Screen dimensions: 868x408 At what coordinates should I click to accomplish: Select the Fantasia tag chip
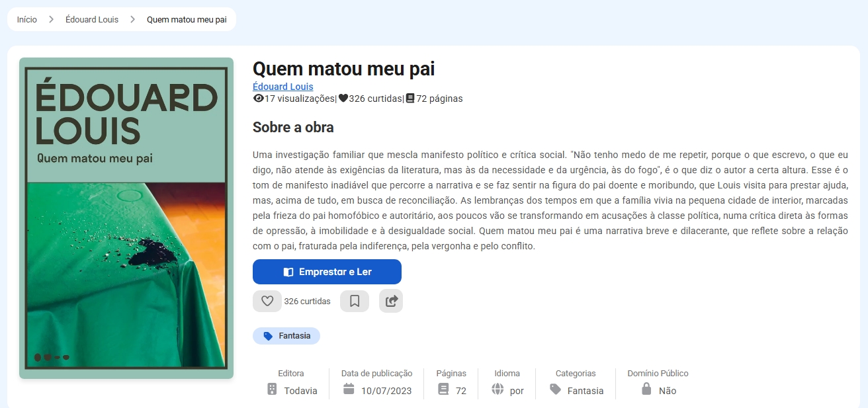[286, 336]
